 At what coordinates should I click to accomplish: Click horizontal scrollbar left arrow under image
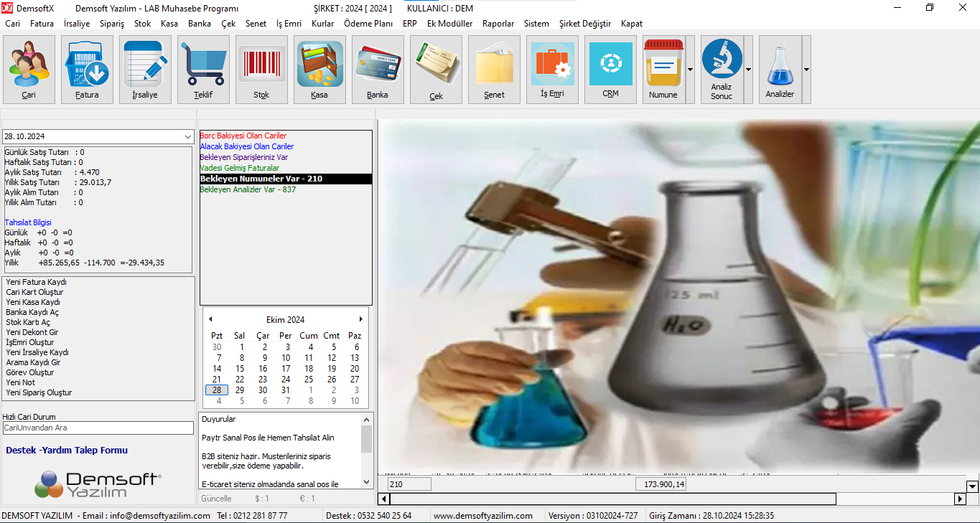point(384,499)
